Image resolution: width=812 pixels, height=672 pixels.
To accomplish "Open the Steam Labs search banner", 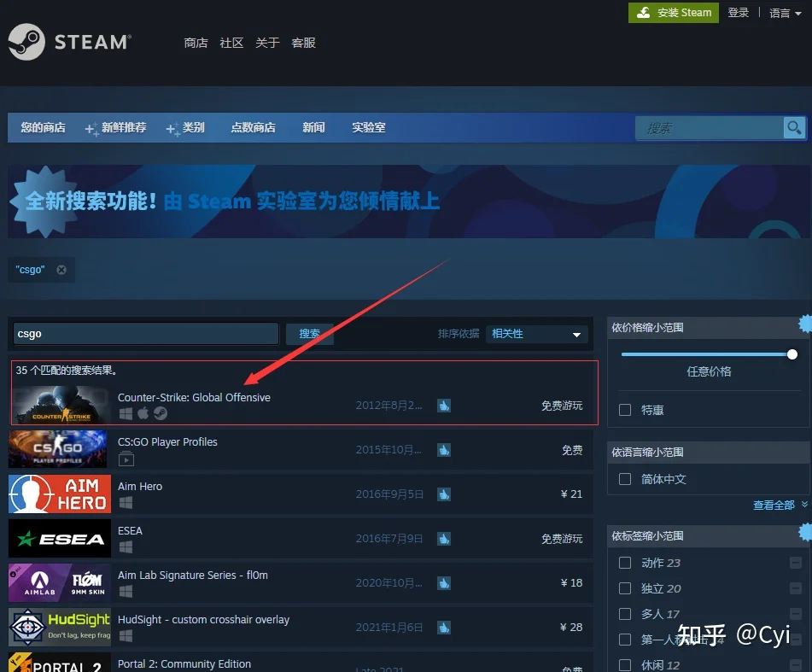I will [x=409, y=202].
